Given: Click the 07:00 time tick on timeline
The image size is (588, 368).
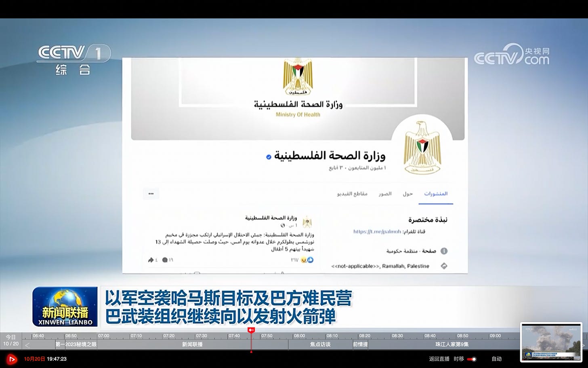Looking at the screenshot, I should pos(104,336).
